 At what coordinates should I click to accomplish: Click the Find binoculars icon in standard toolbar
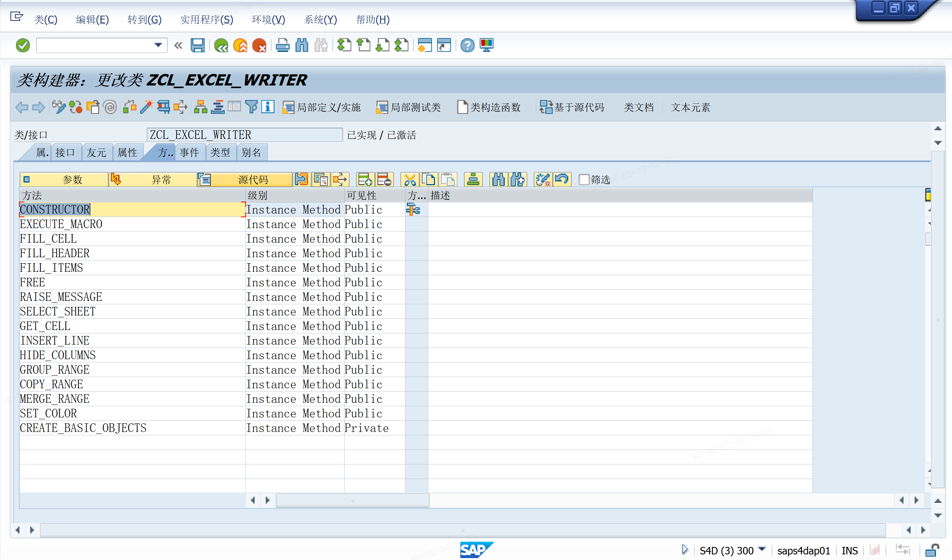pos(302,46)
